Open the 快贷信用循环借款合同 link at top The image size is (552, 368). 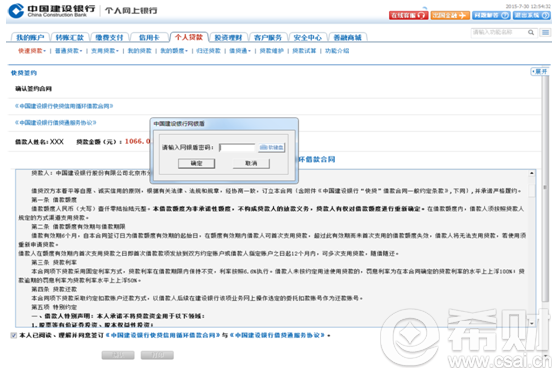click(x=64, y=106)
